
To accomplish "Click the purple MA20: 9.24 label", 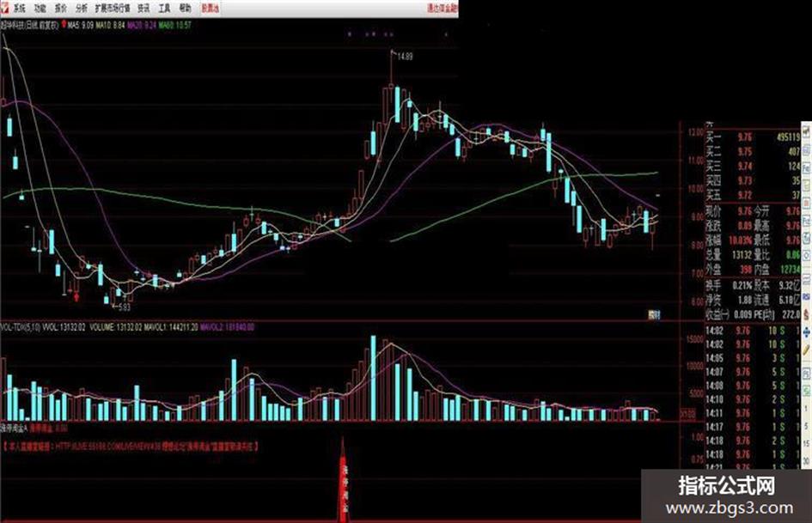I will click(x=142, y=24).
